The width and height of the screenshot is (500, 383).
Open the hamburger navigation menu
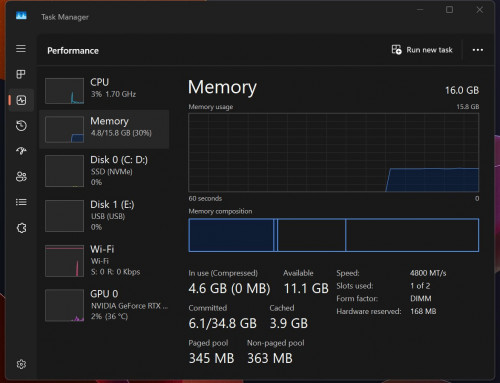(x=21, y=49)
